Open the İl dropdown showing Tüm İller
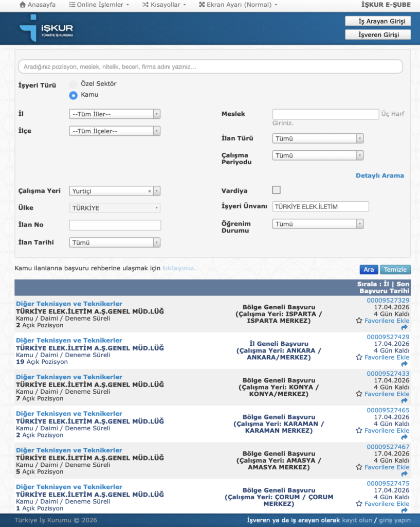 tap(115, 114)
